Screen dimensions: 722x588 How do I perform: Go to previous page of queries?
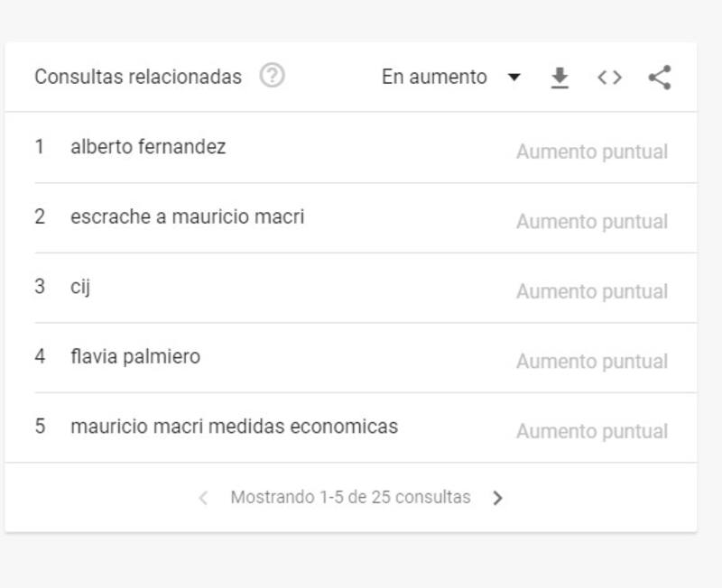pos(203,498)
